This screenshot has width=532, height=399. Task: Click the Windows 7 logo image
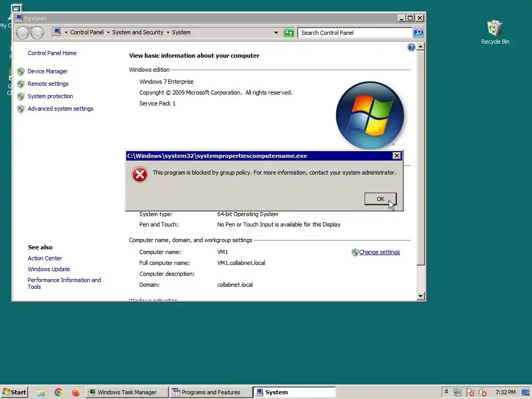point(370,115)
